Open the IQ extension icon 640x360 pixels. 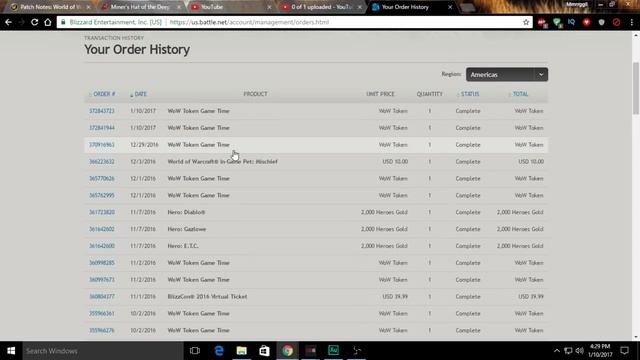[571, 22]
